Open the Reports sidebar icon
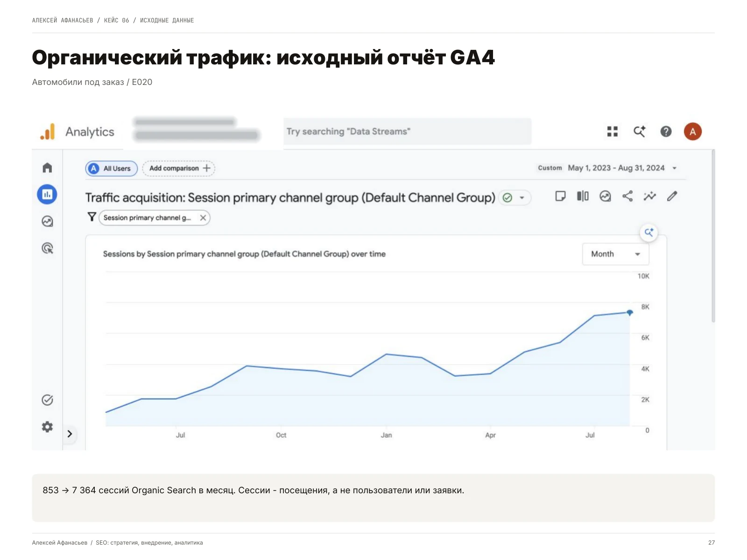The width and height of the screenshot is (747, 560). 47,194
